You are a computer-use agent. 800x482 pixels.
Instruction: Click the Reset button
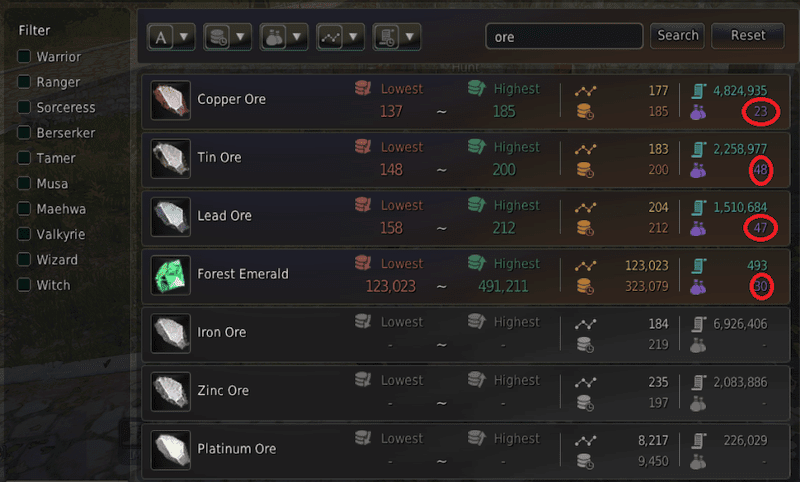tap(747, 36)
